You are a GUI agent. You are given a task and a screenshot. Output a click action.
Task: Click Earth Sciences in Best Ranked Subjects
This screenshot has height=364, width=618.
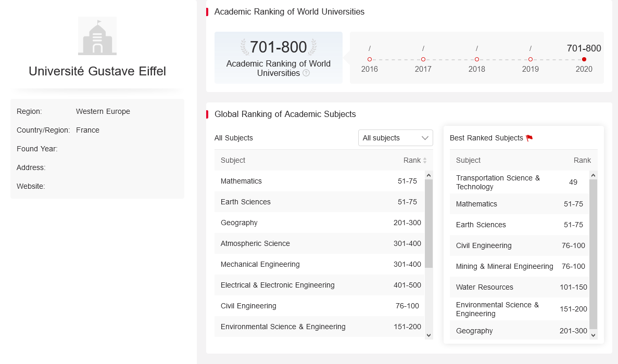coord(481,225)
